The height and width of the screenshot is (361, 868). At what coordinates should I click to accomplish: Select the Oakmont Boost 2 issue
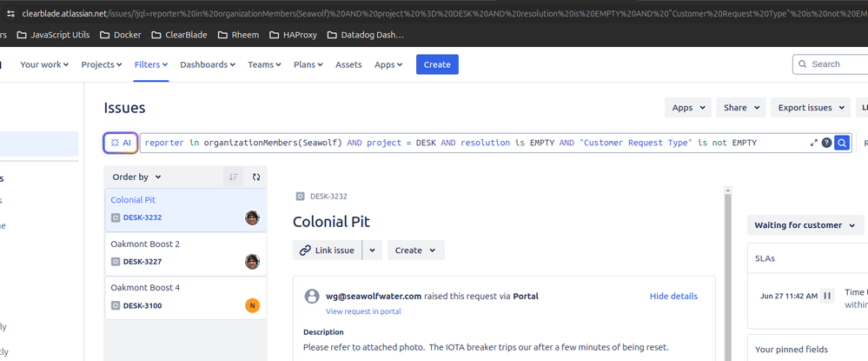click(185, 253)
